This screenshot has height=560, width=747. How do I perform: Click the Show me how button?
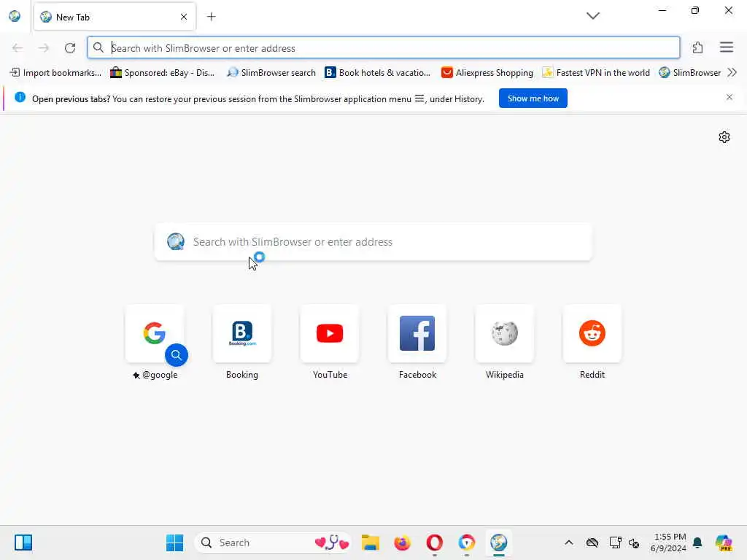pos(533,98)
